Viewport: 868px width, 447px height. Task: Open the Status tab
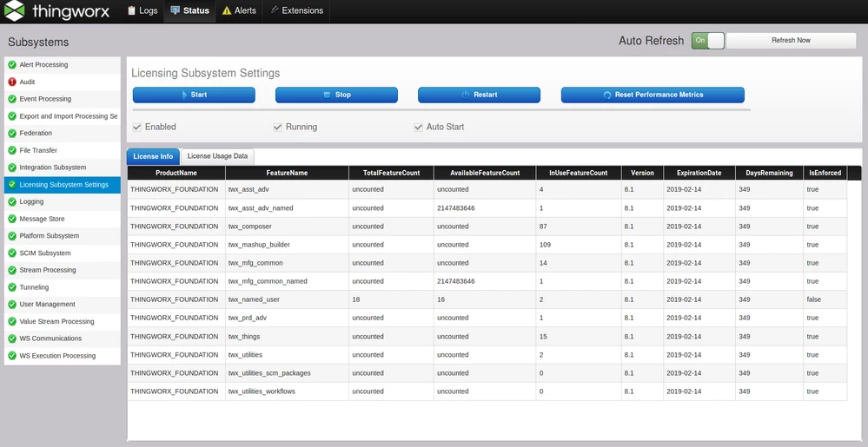190,10
